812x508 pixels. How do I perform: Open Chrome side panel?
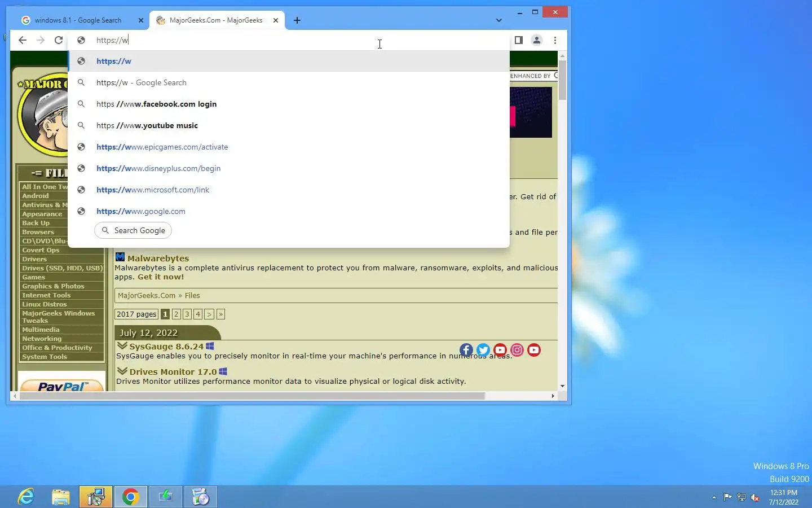519,40
